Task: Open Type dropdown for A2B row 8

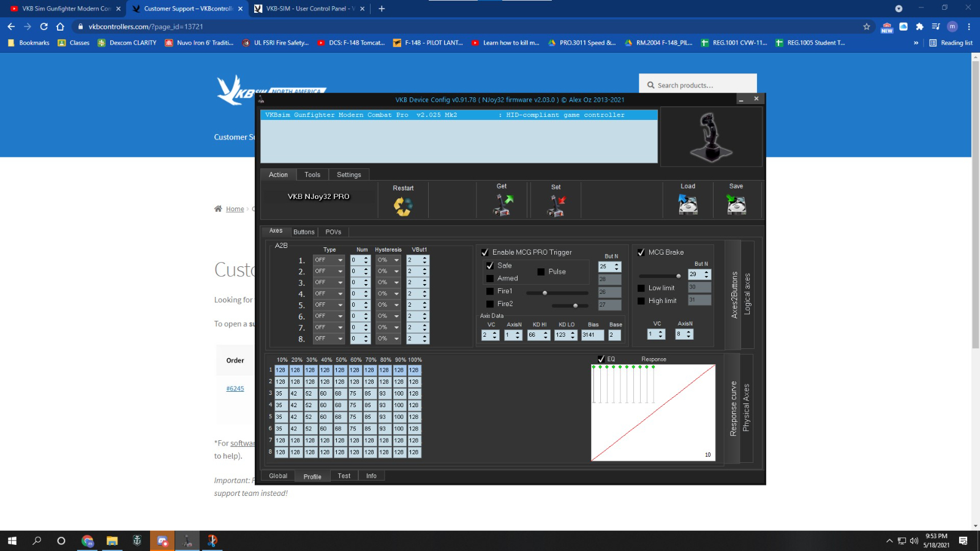Action: coord(340,339)
